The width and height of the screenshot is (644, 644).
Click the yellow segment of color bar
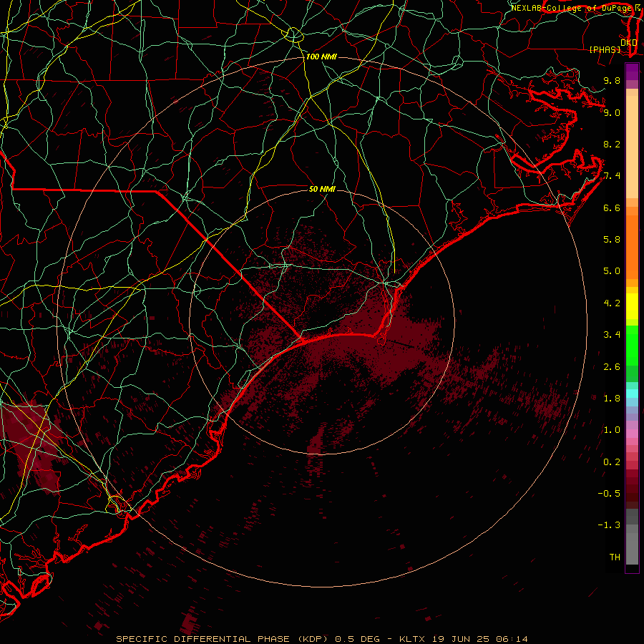tap(632, 306)
